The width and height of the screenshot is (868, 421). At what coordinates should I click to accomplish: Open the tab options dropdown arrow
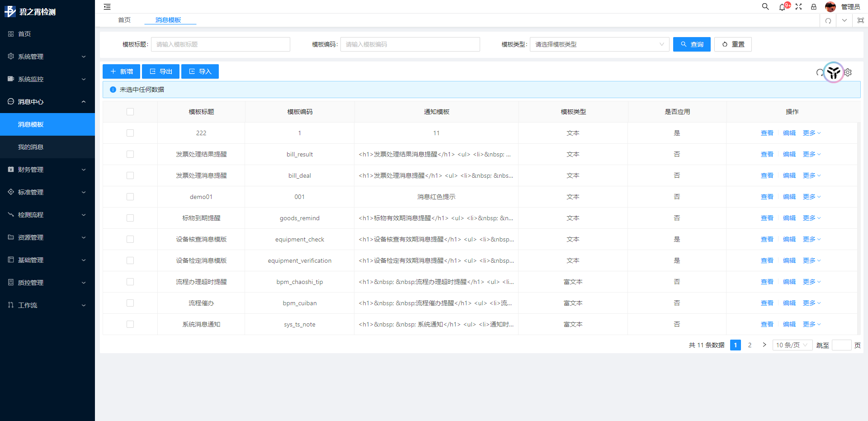click(844, 20)
